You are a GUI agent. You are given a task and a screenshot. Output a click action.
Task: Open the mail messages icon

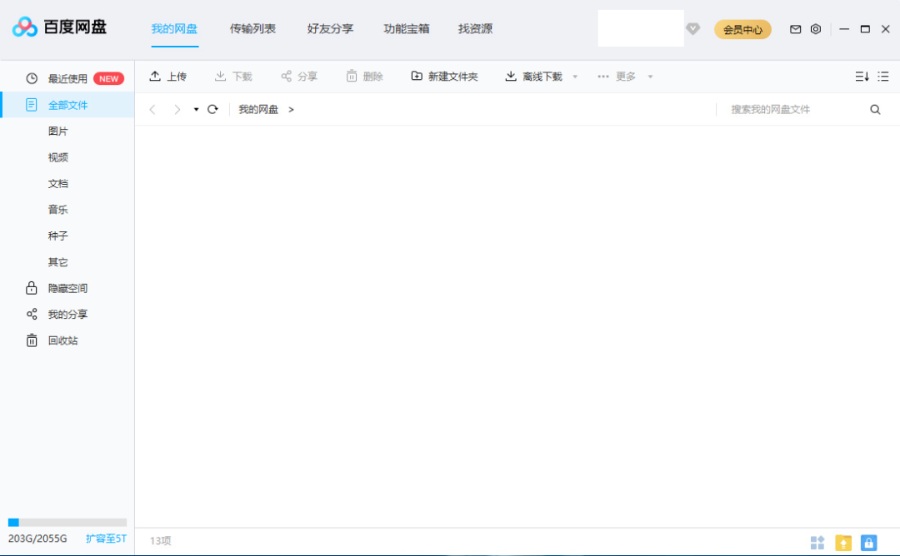click(795, 29)
